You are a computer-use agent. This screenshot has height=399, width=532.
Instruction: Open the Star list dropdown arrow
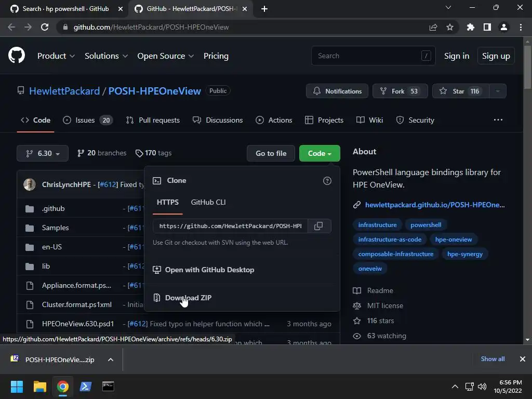498,91
